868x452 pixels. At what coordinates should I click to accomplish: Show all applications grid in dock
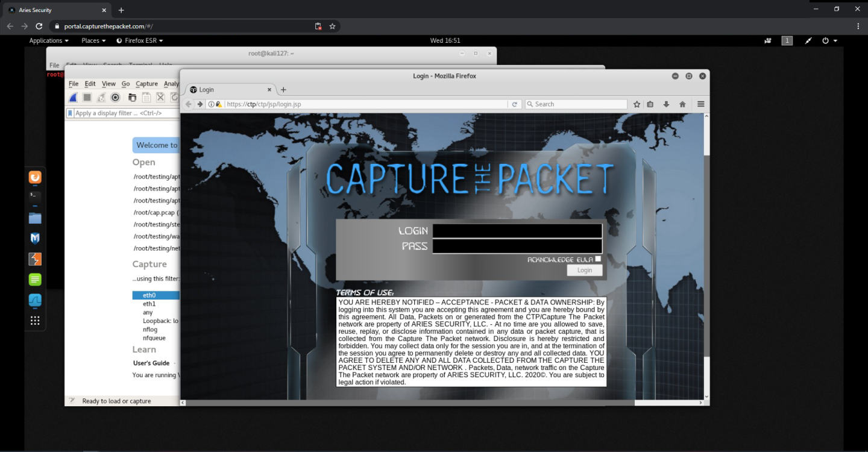(35, 321)
